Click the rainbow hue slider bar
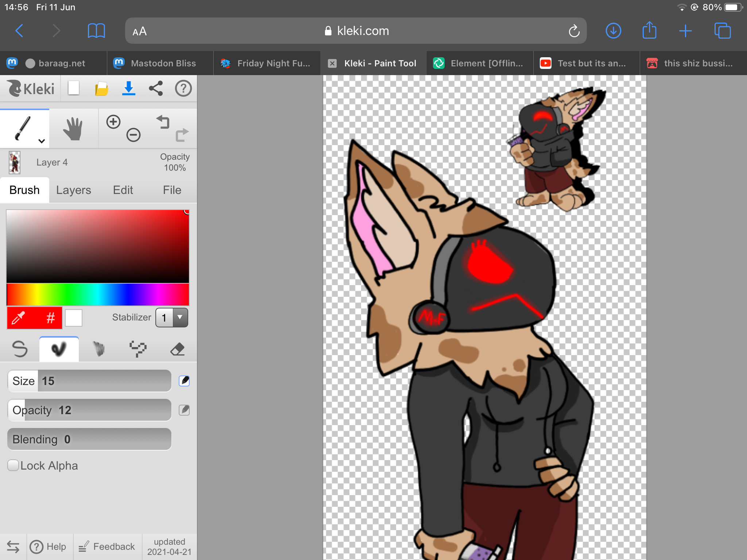This screenshot has height=560, width=747. (x=98, y=295)
